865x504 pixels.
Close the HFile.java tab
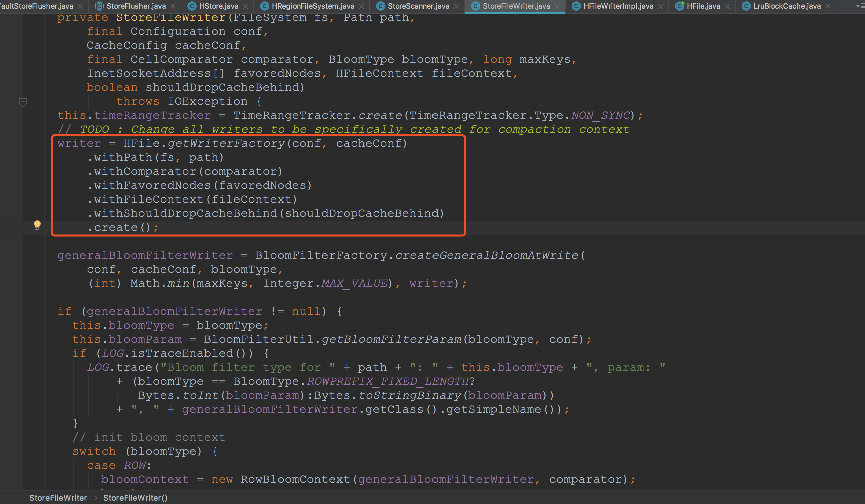727,6
